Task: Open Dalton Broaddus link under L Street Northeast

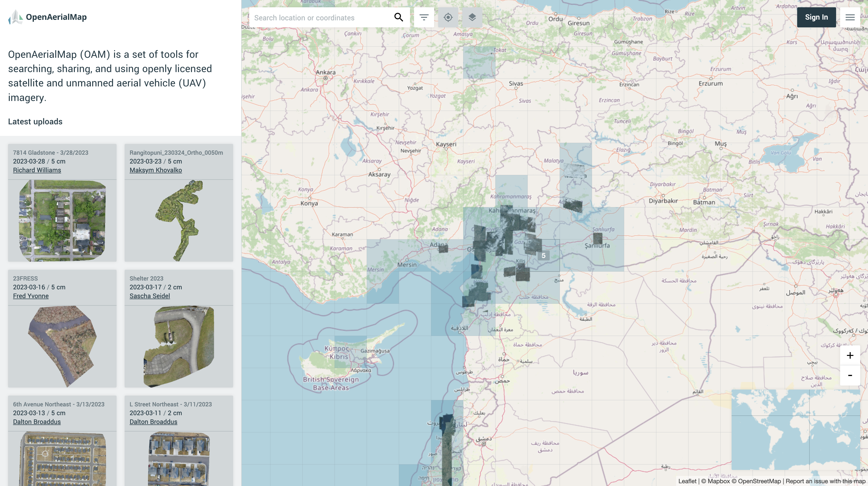Action: (x=153, y=422)
